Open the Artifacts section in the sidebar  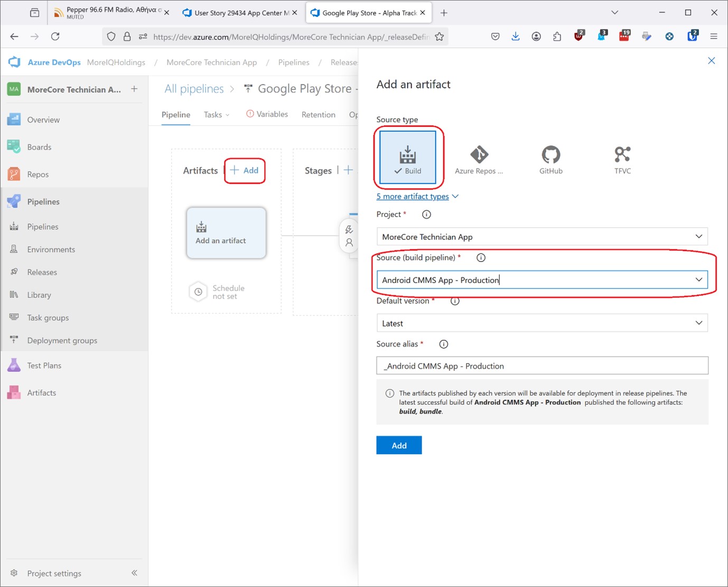[x=42, y=393]
